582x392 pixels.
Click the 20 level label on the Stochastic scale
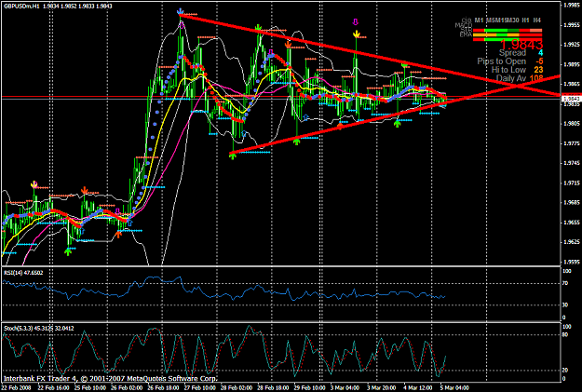[x=565, y=370]
